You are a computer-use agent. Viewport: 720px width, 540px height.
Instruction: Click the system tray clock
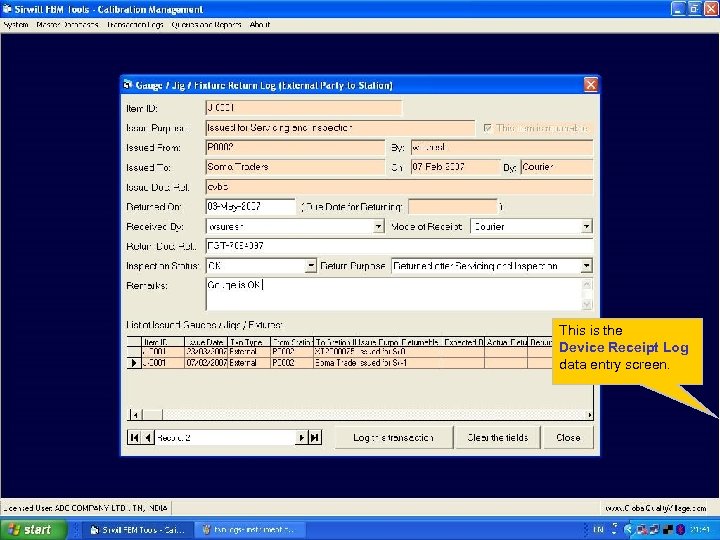point(700,529)
